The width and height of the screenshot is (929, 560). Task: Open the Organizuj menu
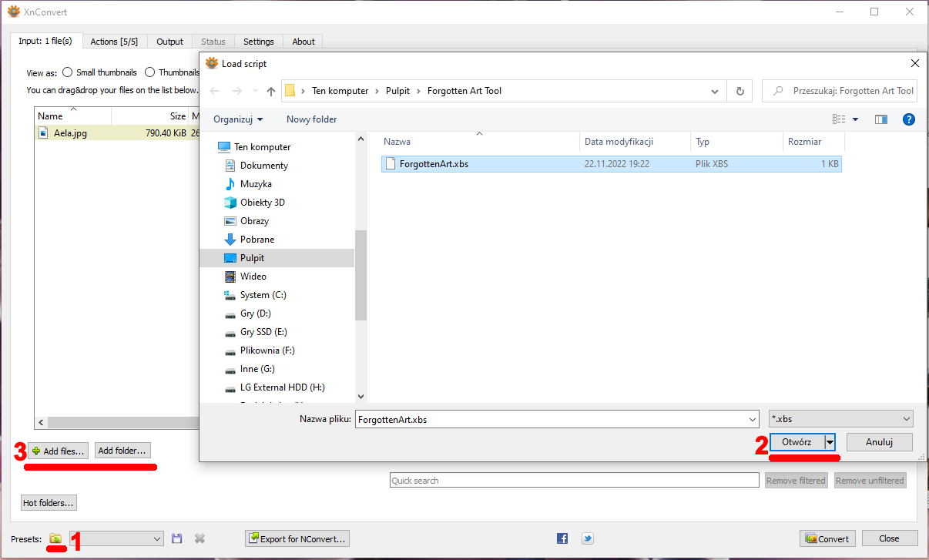tap(238, 119)
